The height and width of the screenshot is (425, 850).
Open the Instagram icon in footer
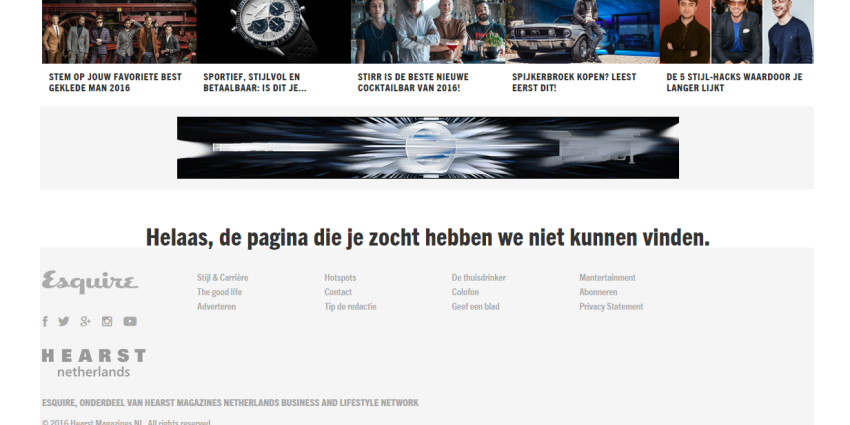[107, 321]
